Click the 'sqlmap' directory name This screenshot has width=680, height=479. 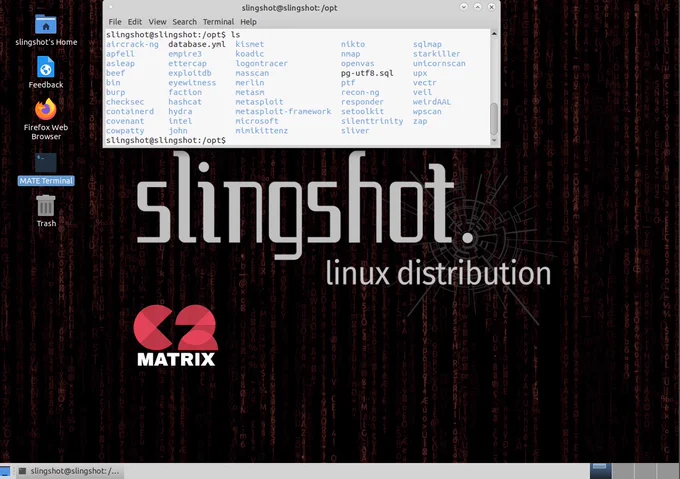tap(427, 44)
